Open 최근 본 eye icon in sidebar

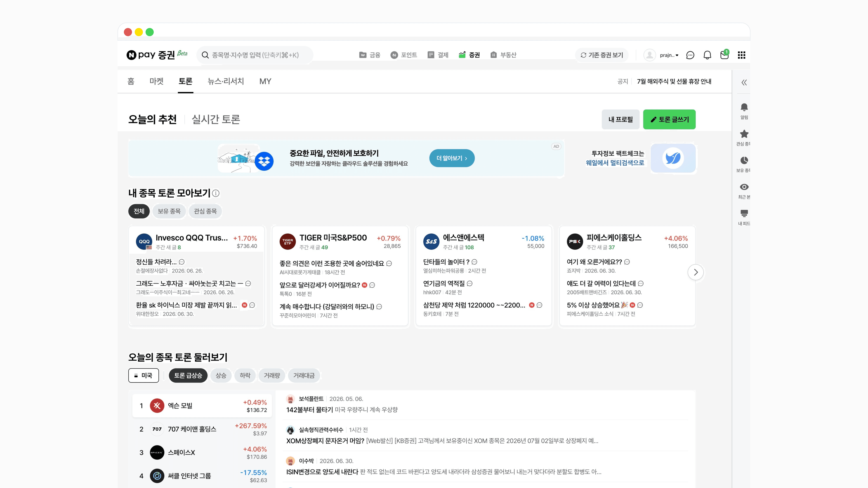pyautogui.click(x=744, y=191)
